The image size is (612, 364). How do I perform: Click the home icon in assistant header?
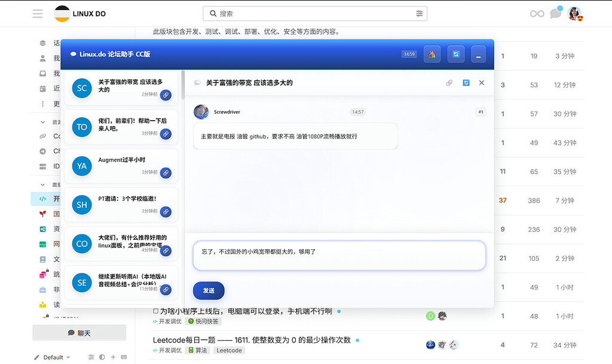432,54
